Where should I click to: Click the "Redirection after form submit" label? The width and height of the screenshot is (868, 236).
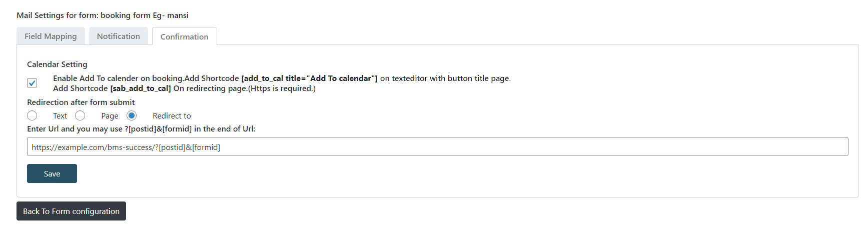click(x=81, y=102)
